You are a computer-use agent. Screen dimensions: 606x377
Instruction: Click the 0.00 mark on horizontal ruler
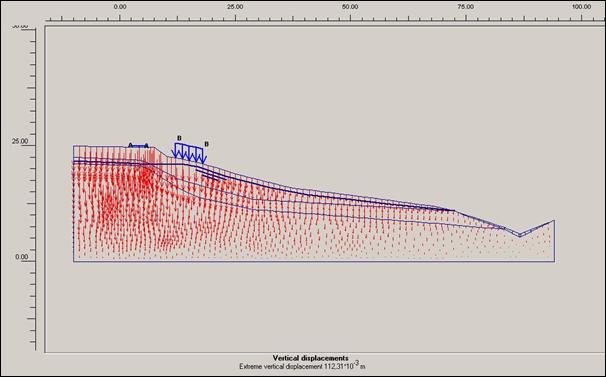[120, 7]
